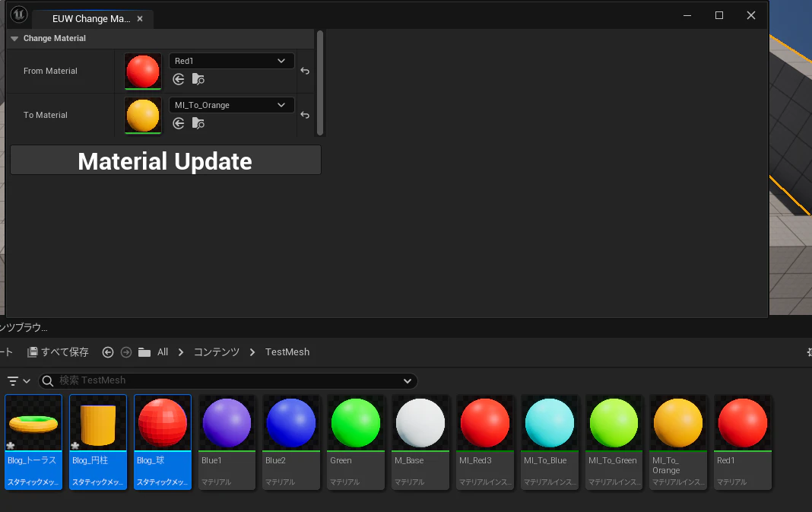Screen dimensions: 812x512
Task: Reset To Material to default
Action: [x=305, y=115]
